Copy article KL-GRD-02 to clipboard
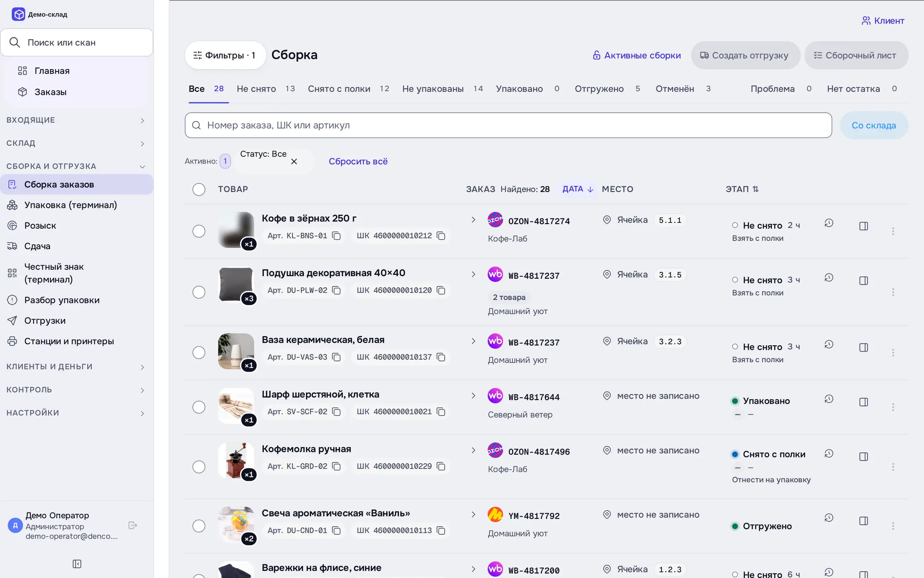 point(336,466)
